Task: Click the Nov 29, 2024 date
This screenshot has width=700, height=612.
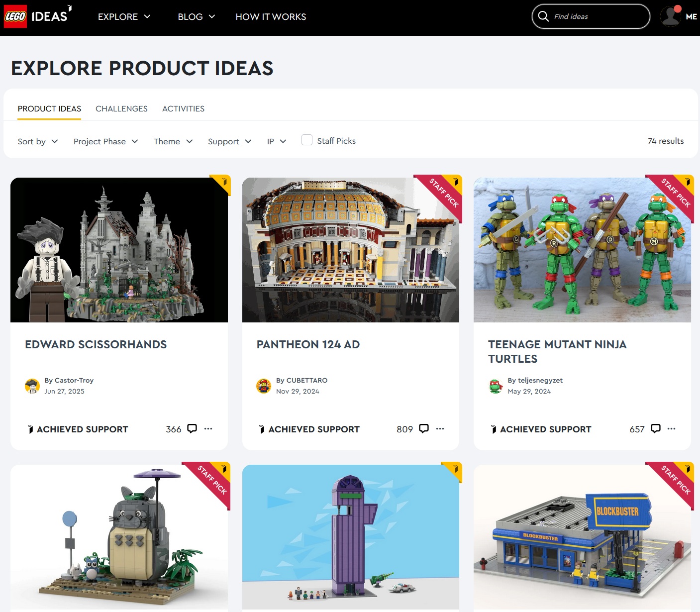Action: (298, 391)
